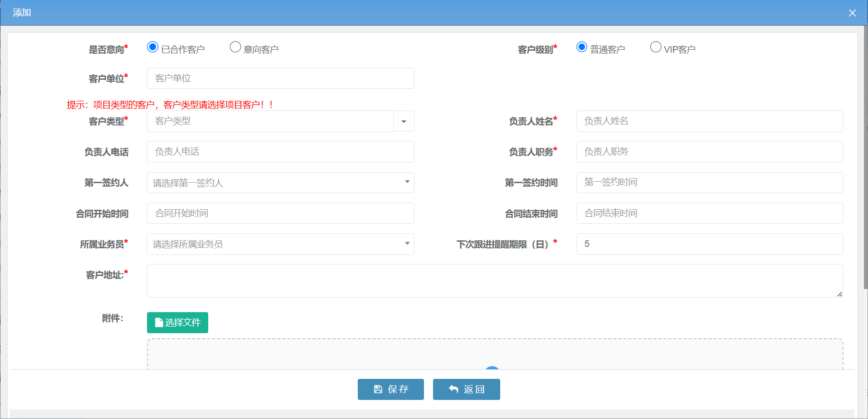Screen dimensions: 868x419
Task: Click the 合同开始时间 date input
Action: [x=280, y=213]
